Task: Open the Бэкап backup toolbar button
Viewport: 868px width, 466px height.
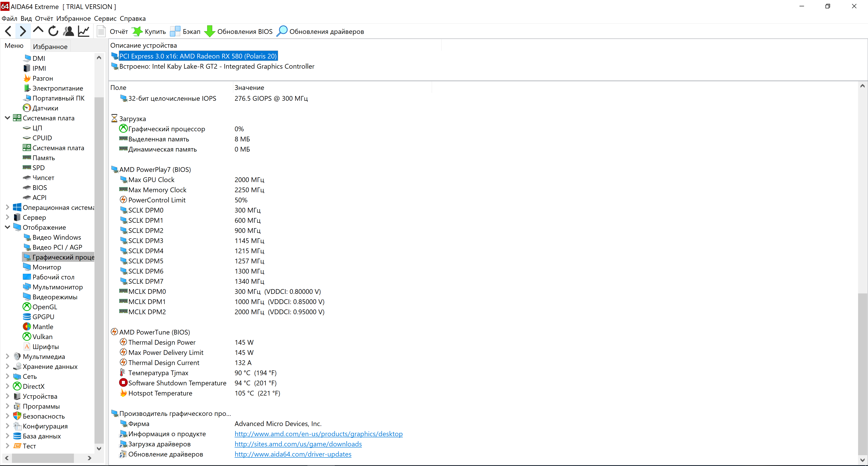Action: 185,31
